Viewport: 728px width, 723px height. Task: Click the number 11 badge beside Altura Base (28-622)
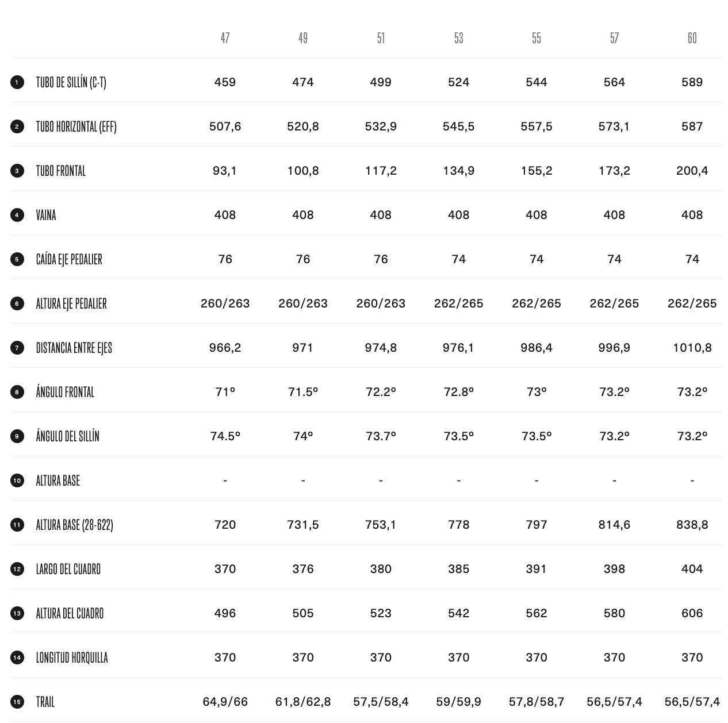pos(17,525)
